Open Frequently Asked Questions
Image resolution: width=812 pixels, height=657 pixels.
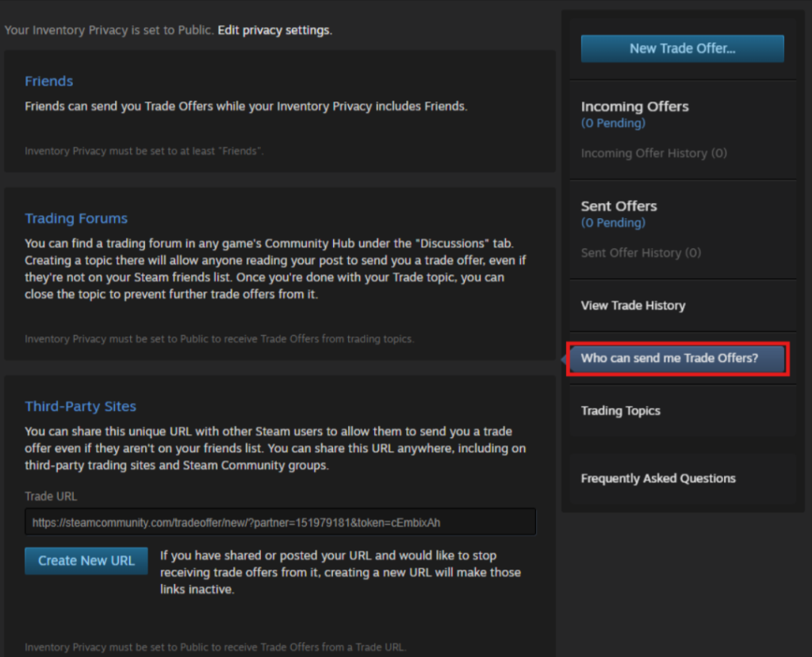pyautogui.click(x=658, y=478)
